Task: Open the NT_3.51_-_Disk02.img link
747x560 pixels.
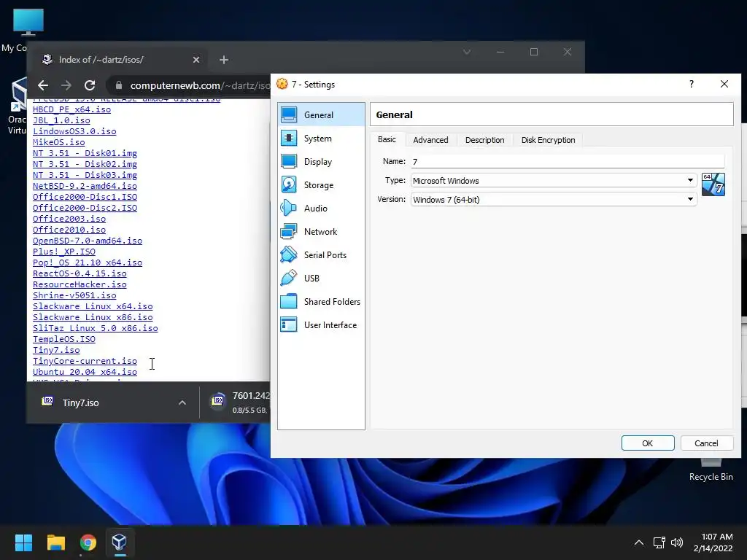Action: coord(85,164)
